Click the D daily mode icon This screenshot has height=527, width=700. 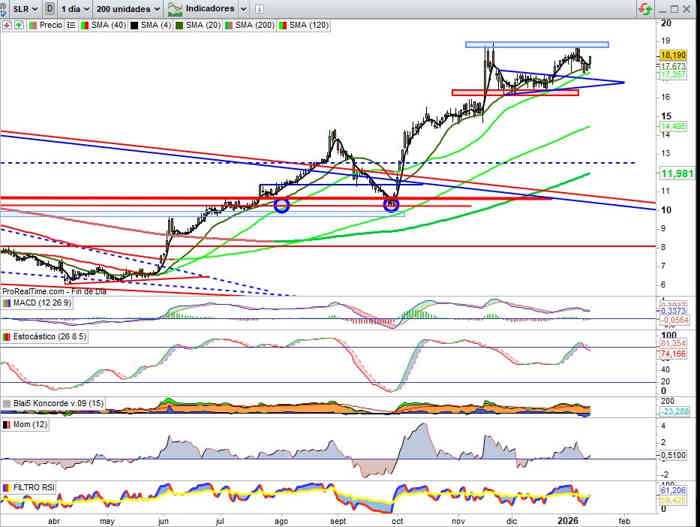pyautogui.click(x=49, y=8)
